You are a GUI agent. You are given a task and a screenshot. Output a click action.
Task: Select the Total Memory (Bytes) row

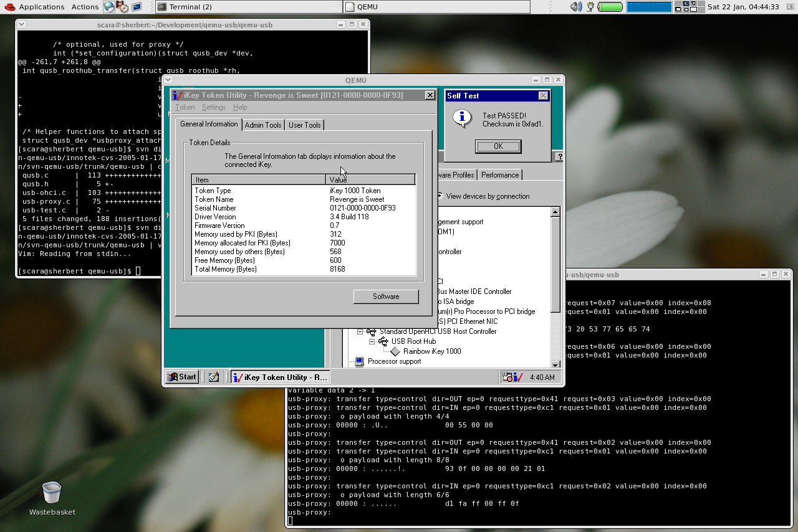304,269
